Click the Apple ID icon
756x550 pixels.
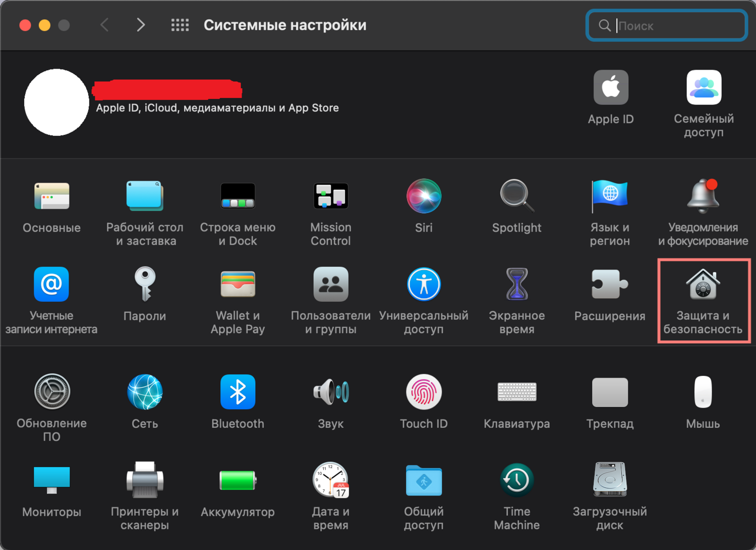click(610, 88)
